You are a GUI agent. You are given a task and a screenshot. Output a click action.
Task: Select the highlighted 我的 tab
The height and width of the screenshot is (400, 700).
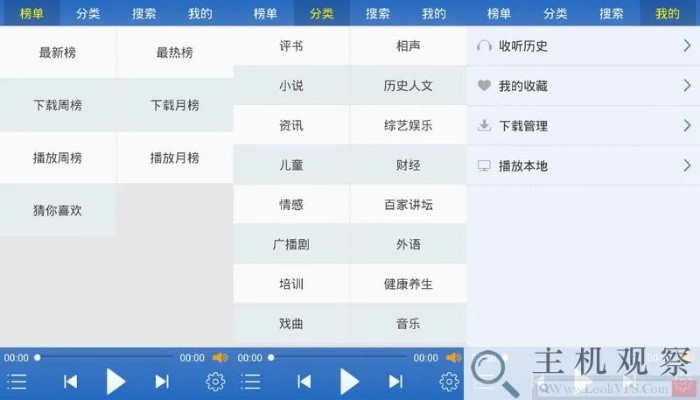pos(667,13)
